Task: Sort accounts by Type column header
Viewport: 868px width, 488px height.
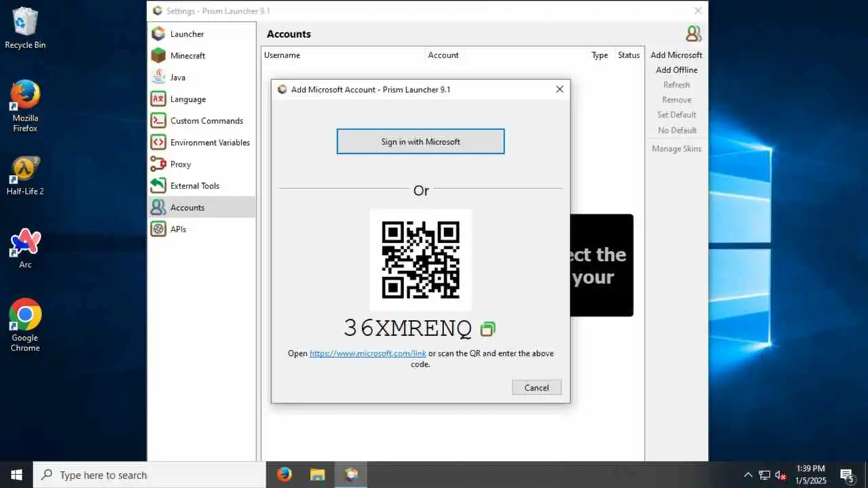Action: click(x=600, y=55)
